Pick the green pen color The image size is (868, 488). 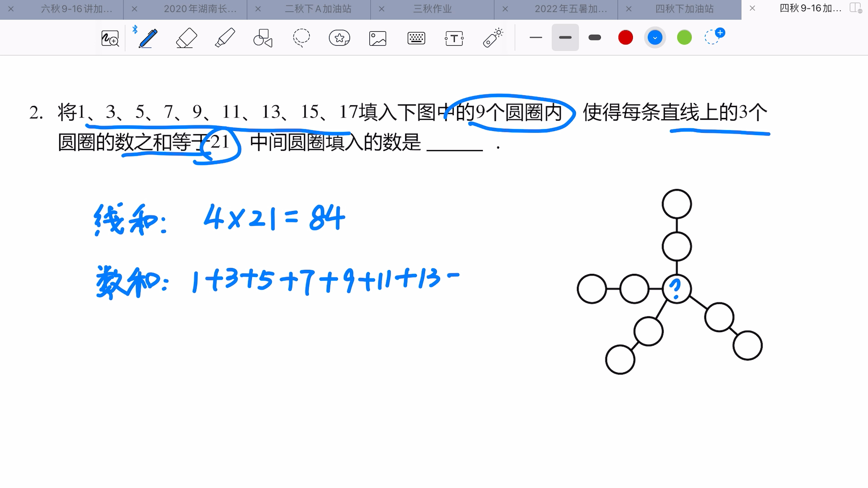pyautogui.click(x=684, y=38)
